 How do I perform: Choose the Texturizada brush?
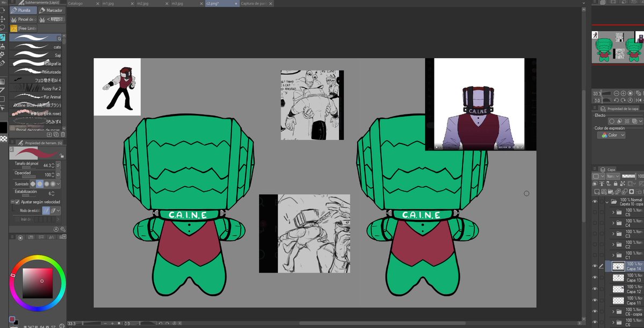(35, 72)
